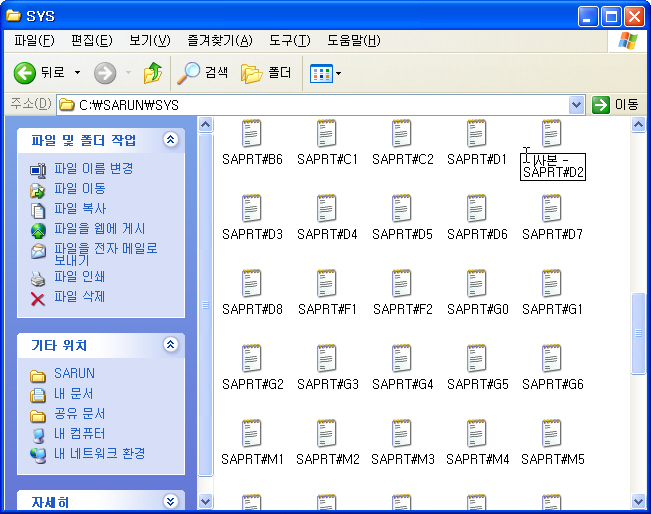Image resolution: width=651 pixels, height=514 pixels.
Task: Toggle the 폴더 folders pane button
Action: point(266,73)
